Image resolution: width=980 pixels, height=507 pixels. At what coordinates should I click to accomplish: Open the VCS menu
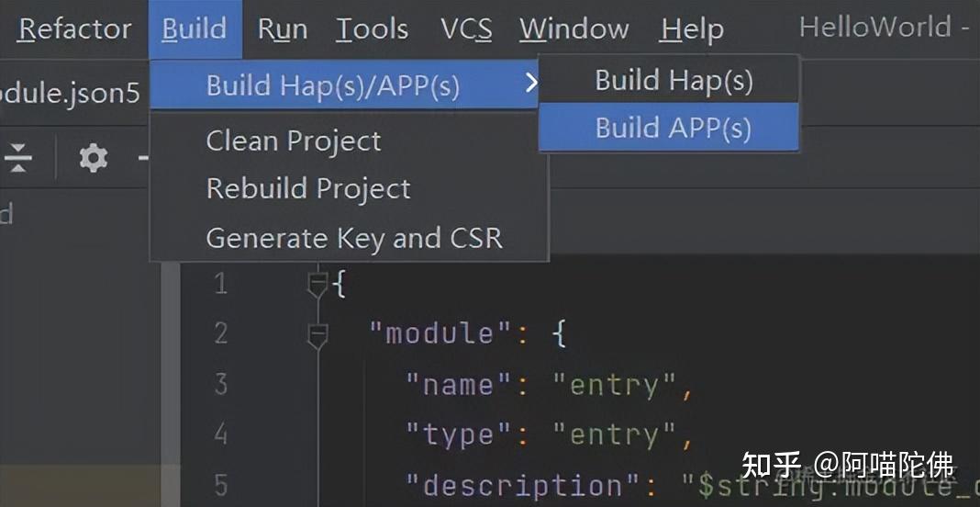click(x=466, y=29)
